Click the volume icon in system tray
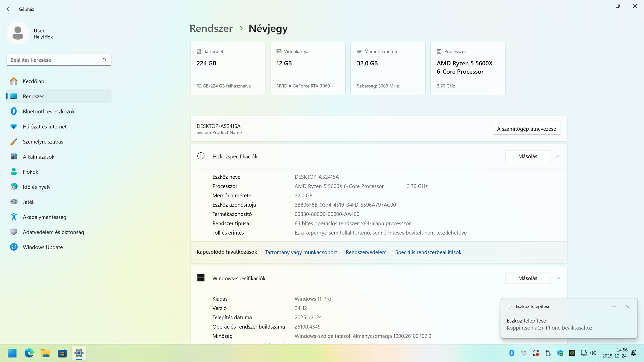This screenshot has width=644, height=362. pos(593,353)
